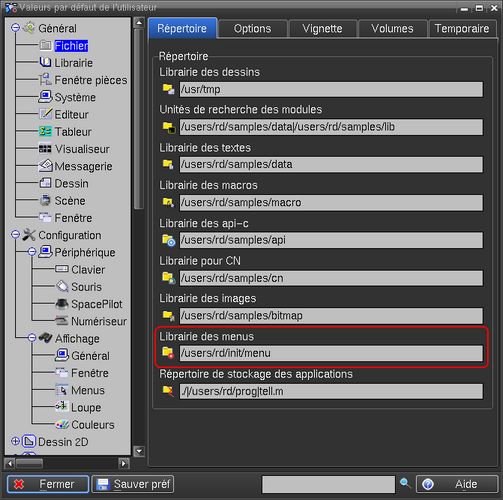
Task: Collapse the Général tree node
Action: point(15,28)
